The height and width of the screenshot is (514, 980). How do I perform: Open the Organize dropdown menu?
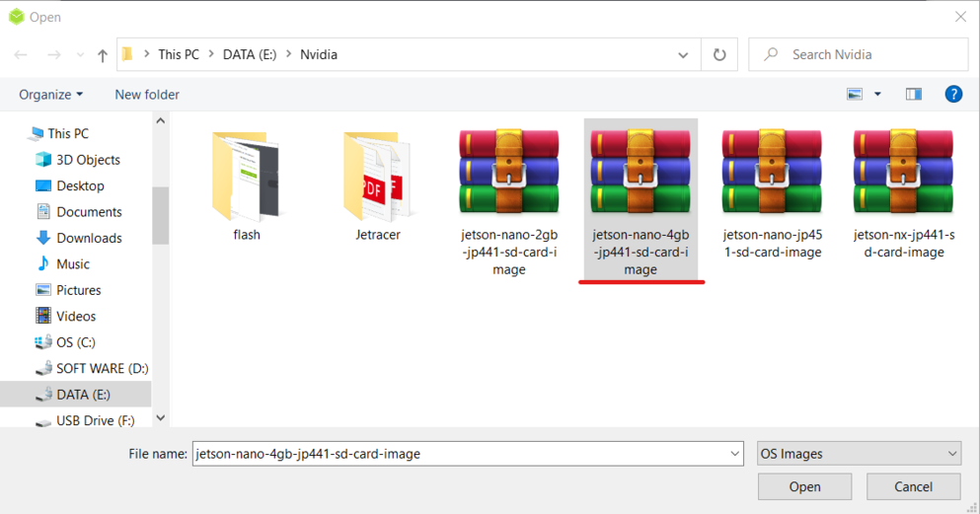50,95
